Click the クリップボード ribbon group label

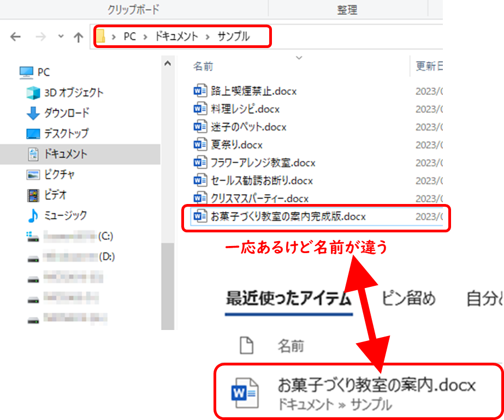coord(133,10)
